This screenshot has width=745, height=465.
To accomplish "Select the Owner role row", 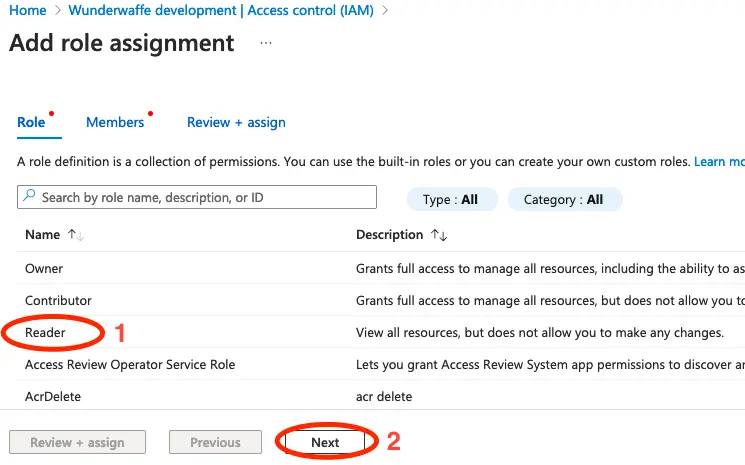I will (x=44, y=268).
